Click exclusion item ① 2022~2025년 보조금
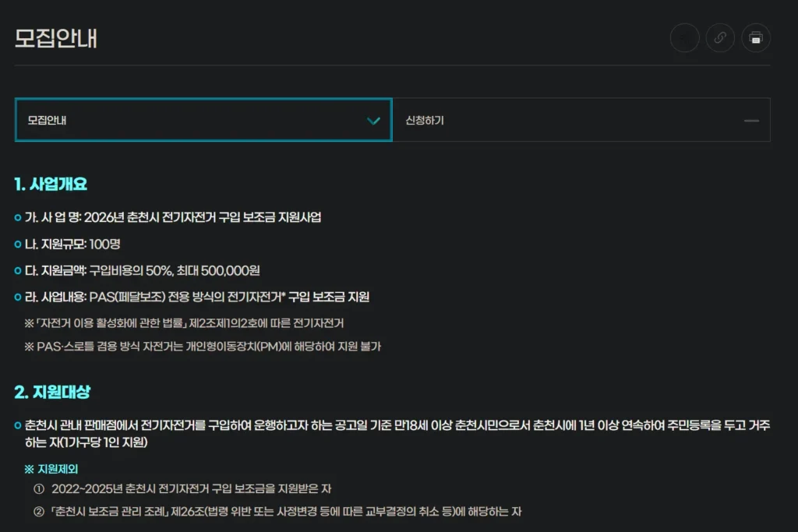This screenshot has width=798, height=532. [x=182, y=488]
